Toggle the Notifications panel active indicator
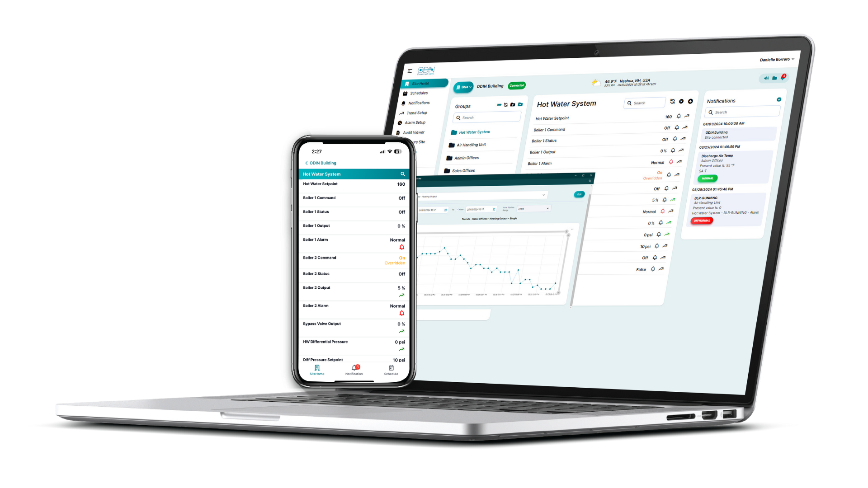Image resolution: width=868 pixels, height=488 pixels. (781, 99)
